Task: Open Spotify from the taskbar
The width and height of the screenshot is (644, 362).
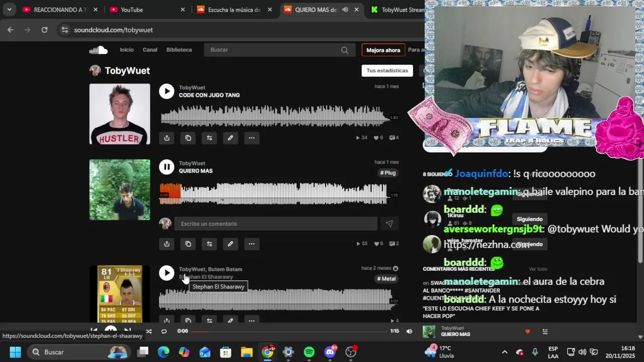Action: pyautogui.click(x=309, y=352)
